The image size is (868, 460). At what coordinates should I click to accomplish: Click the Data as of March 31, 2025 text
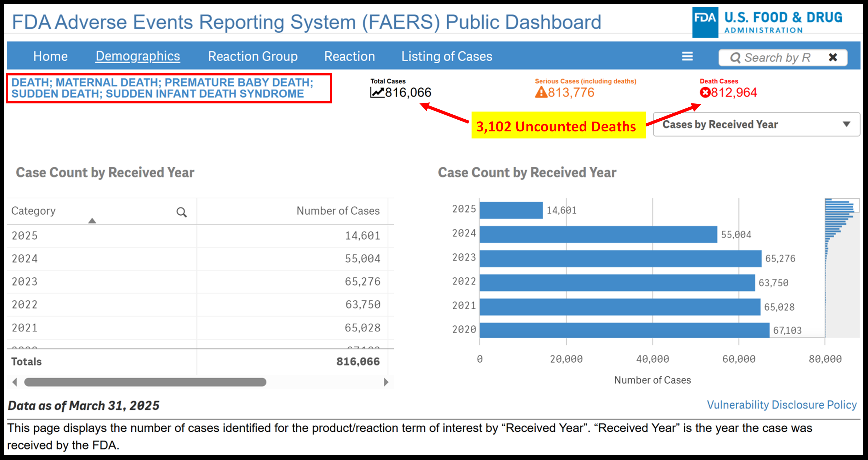click(84, 405)
